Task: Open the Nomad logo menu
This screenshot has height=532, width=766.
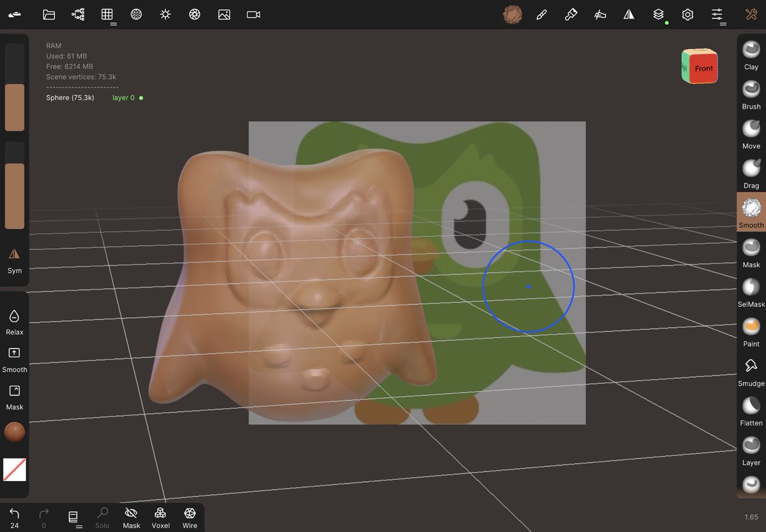Action: point(15,14)
